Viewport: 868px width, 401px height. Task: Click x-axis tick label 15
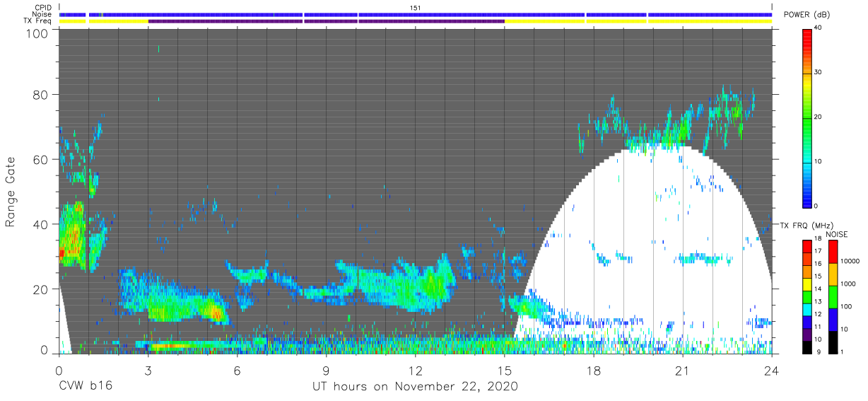504,370
